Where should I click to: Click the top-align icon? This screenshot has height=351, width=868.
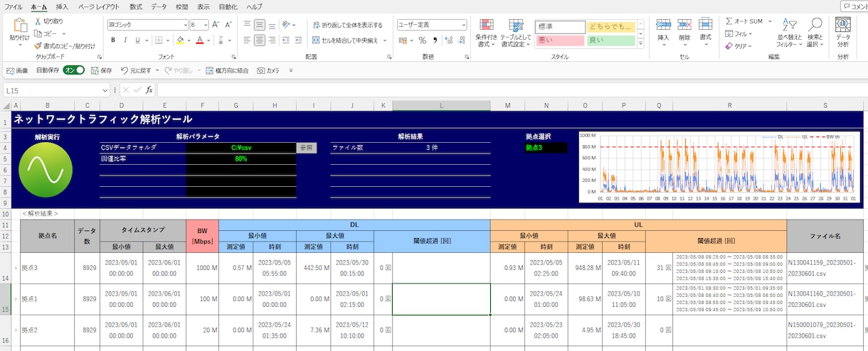[x=248, y=25]
